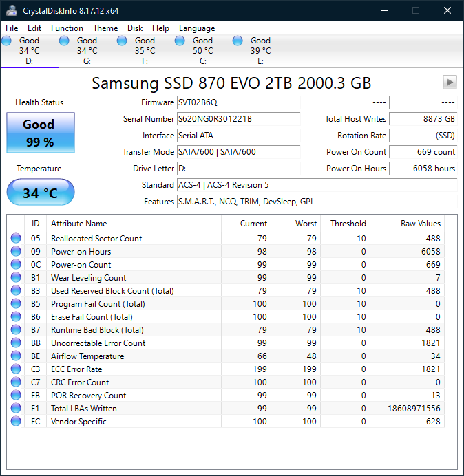Click status orb for Used Reserved Block Count
The image size is (464, 476).
[16, 290]
